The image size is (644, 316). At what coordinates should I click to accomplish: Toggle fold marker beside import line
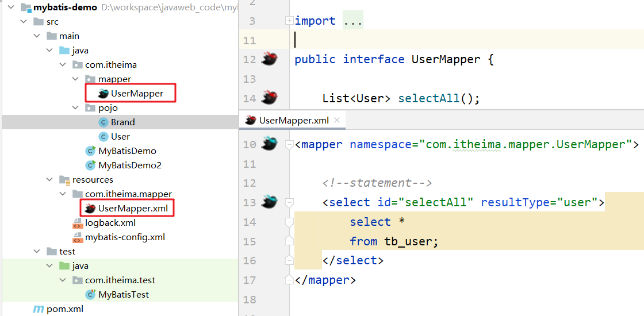[289, 21]
